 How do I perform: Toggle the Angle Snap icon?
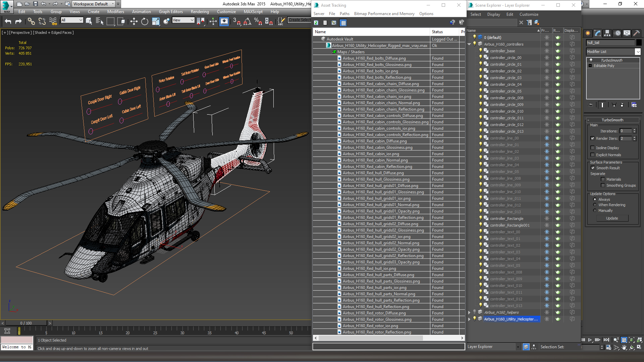248,21
